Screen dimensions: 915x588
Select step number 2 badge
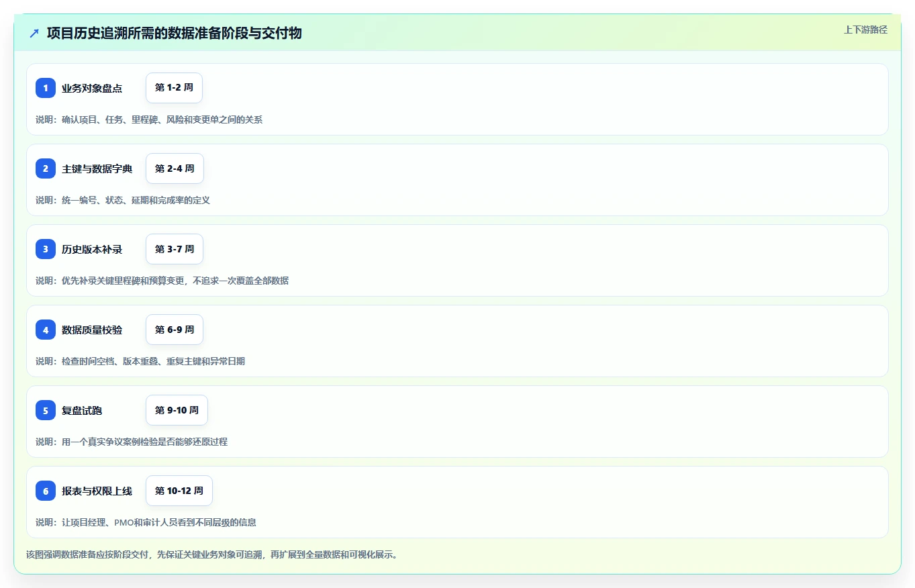(46, 168)
